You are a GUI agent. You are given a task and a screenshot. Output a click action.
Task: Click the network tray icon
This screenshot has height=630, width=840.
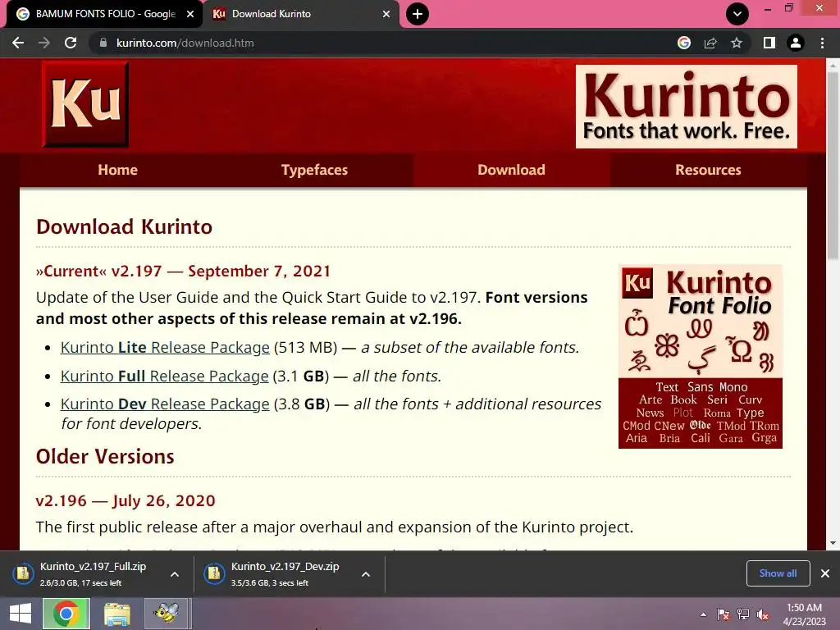click(743, 614)
